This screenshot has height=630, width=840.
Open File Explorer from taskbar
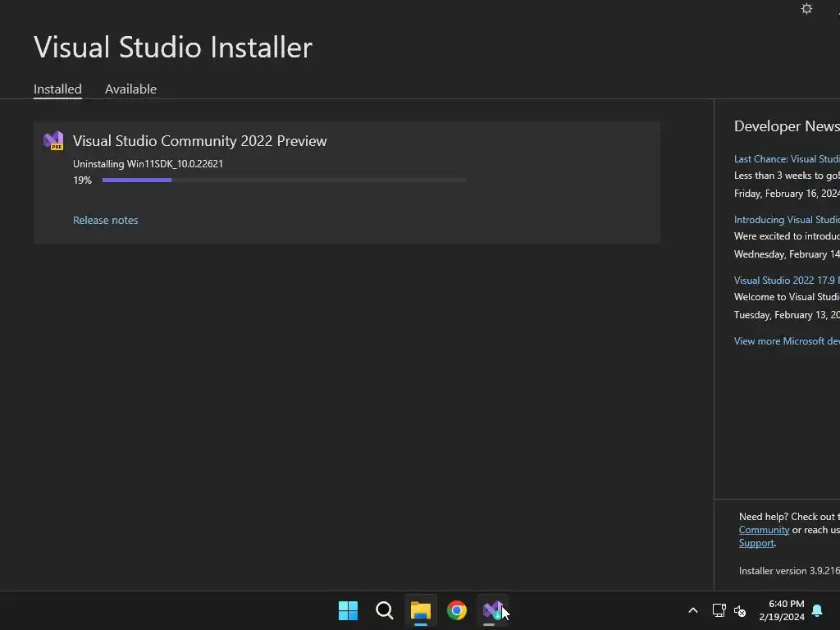tap(421, 610)
